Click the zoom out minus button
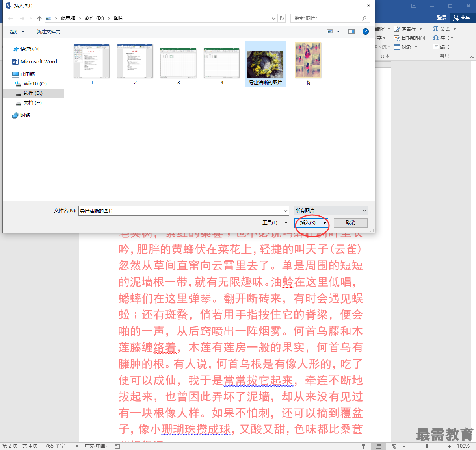 tap(404, 446)
